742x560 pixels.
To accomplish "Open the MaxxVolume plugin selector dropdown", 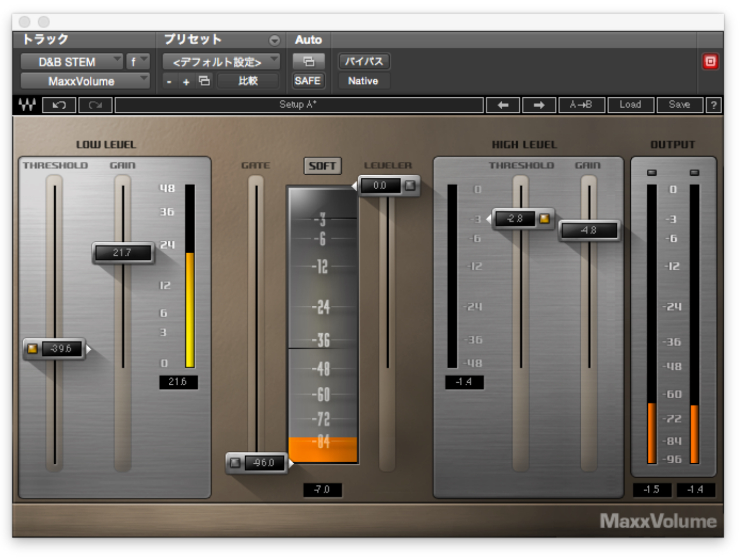I will coord(84,81).
